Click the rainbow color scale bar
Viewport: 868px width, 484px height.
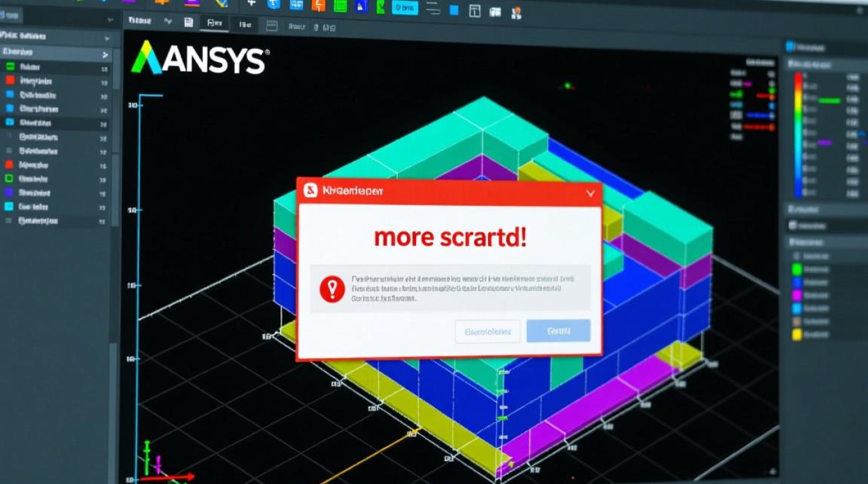point(799,134)
